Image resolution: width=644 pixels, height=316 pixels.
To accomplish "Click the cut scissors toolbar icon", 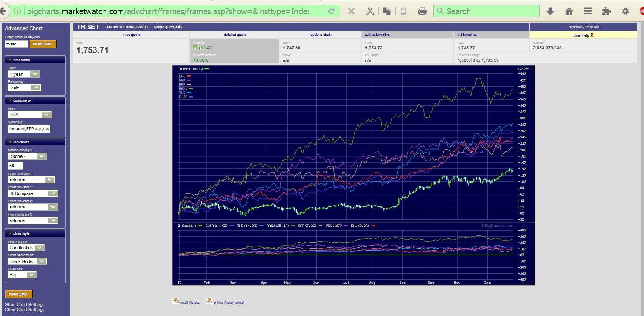I will (370, 11).
